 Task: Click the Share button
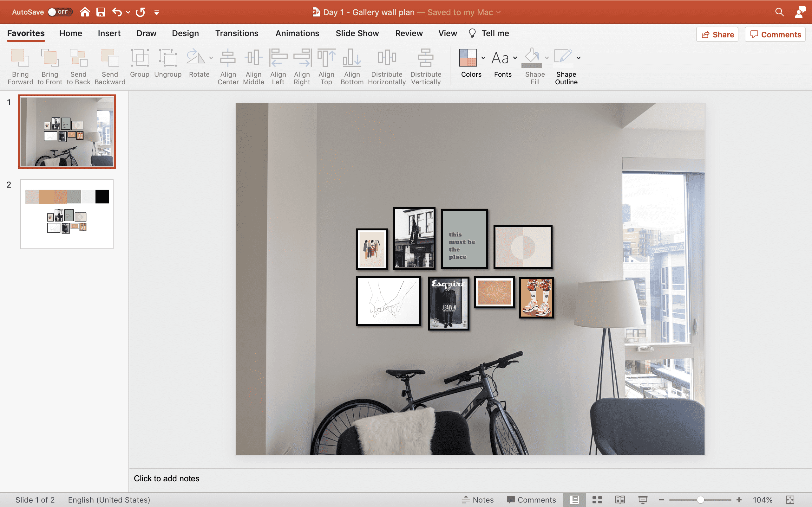coord(717,35)
